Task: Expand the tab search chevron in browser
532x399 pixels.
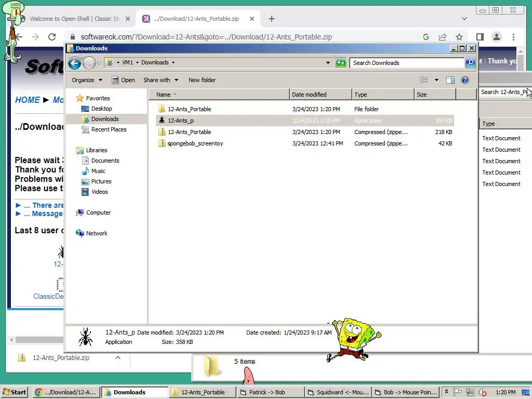Action: coord(464,19)
